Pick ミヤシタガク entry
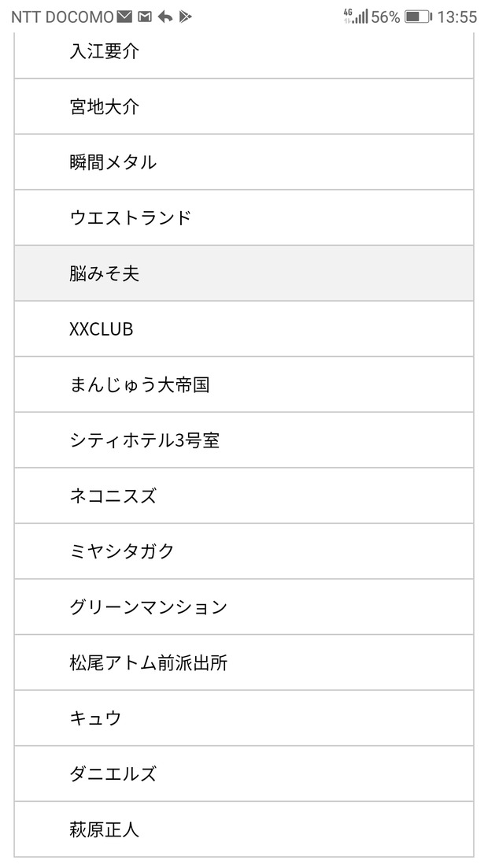This screenshot has height=868, width=488. [244, 551]
